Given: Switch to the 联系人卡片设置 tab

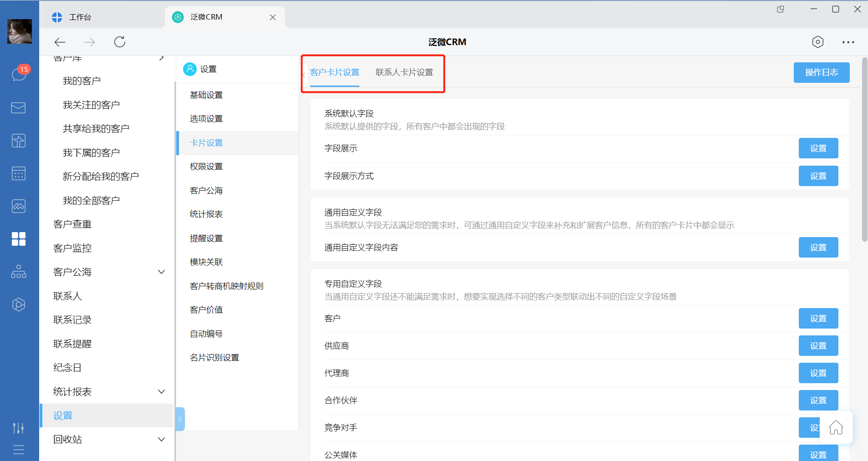Looking at the screenshot, I should [403, 72].
